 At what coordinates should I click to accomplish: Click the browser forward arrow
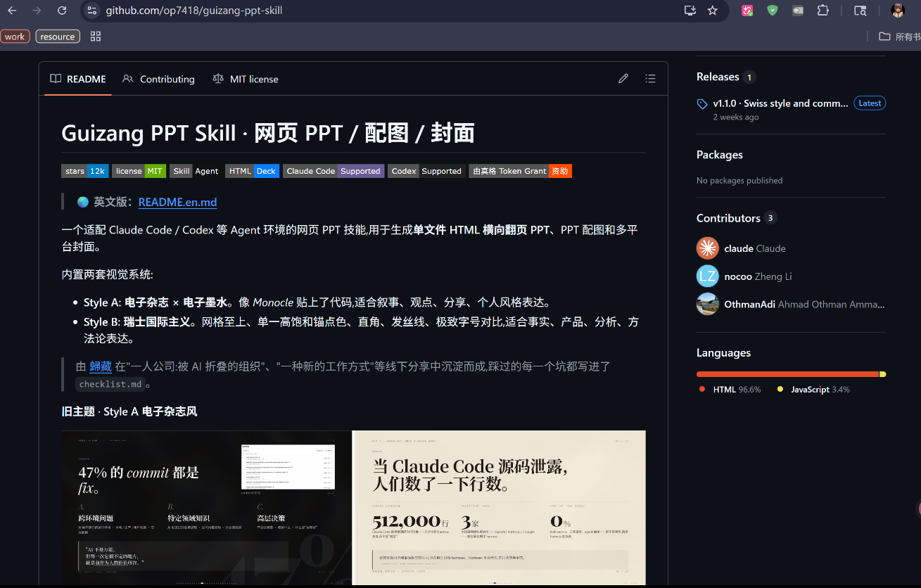pos(37,11)
